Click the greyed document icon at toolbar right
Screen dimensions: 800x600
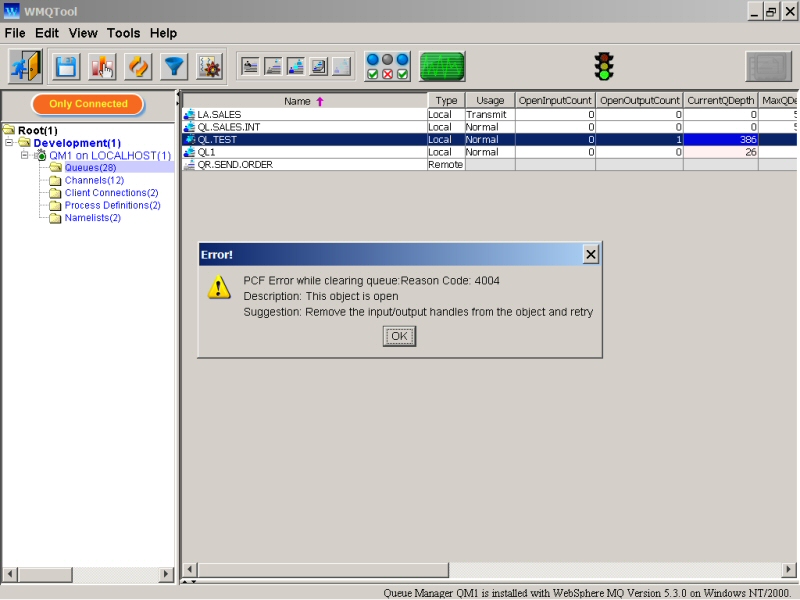[768, 66]
